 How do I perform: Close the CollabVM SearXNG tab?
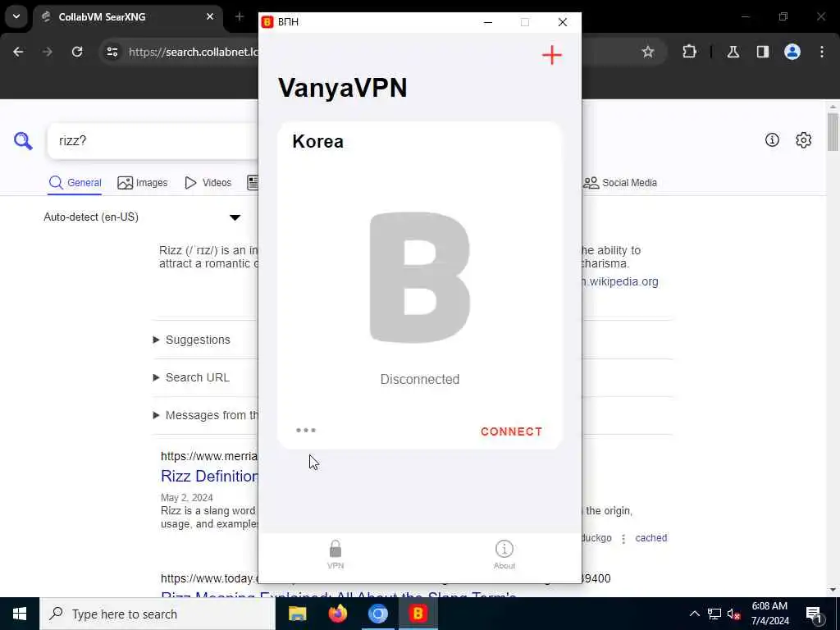click(x=210, y=16)
